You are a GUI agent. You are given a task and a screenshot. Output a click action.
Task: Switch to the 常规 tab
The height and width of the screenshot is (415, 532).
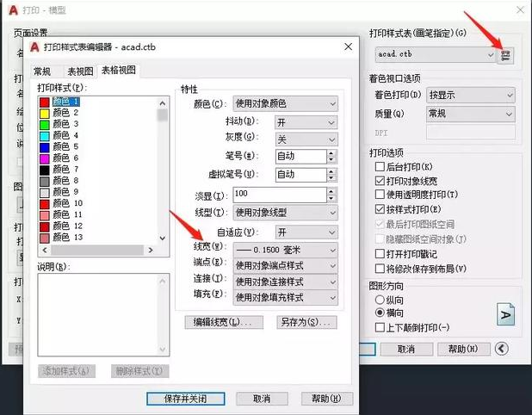coord(42,71)
